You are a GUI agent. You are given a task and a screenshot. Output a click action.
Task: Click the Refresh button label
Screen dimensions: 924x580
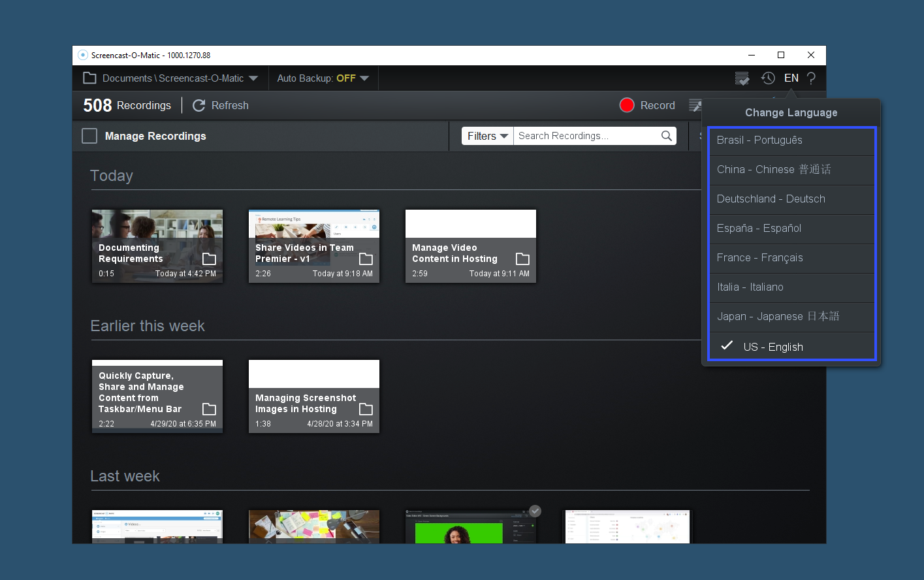point(230,105)
